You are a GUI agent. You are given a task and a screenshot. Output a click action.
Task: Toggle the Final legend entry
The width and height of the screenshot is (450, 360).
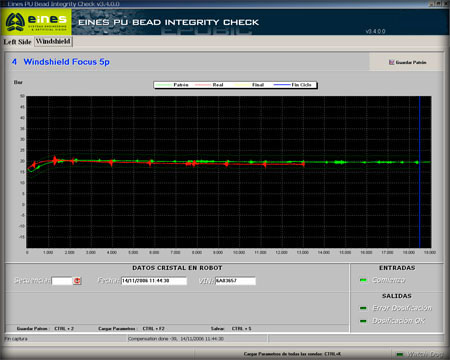(250, 85)
